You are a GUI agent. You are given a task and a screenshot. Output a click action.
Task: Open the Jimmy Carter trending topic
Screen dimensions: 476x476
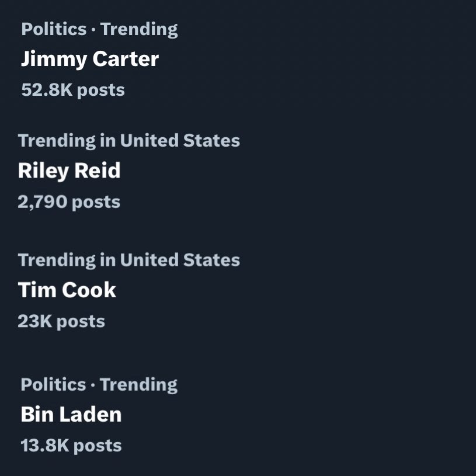coord(90,59)
